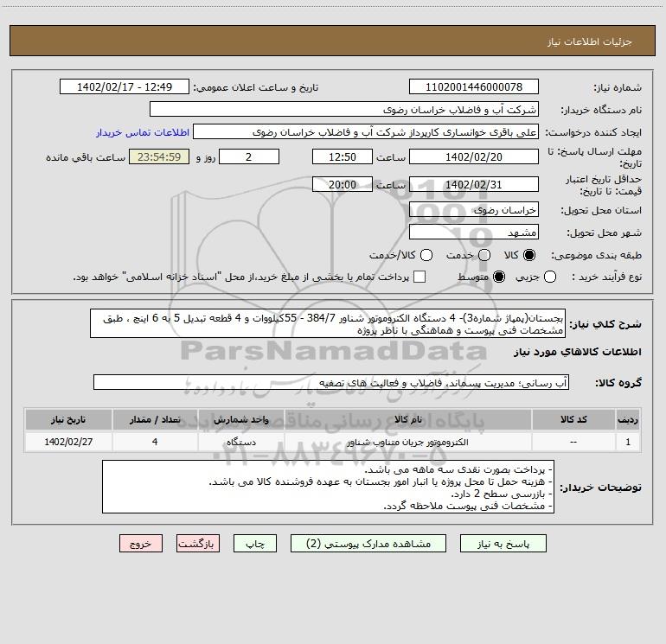Choose the متوسط purchase type radio
The width and height of the screenshot is (666, 644).
(499, 277)
